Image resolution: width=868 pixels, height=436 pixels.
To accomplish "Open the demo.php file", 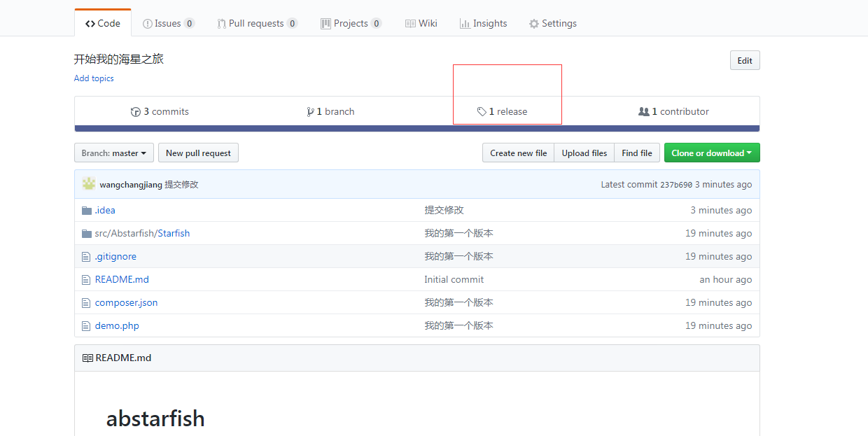I will pyautogui.click(x=117, y=325).
